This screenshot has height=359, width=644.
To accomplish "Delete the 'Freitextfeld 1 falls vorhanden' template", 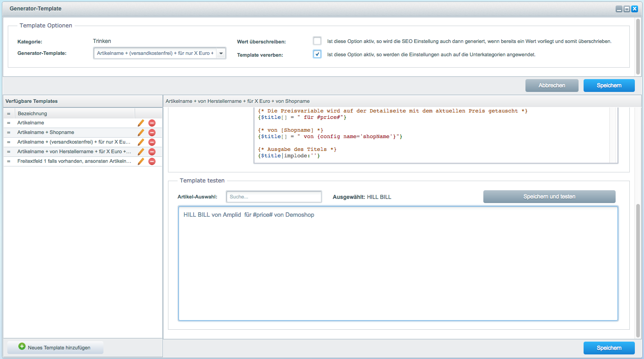I will point(152,161).
